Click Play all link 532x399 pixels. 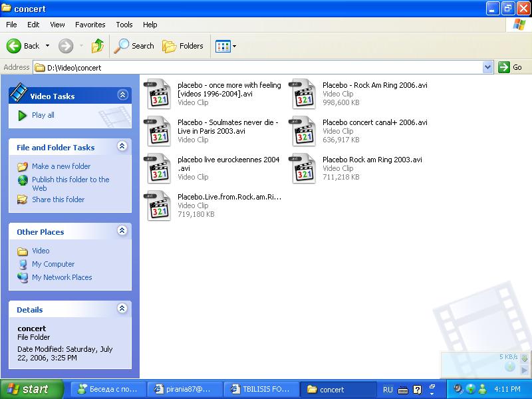coord(43,115)
